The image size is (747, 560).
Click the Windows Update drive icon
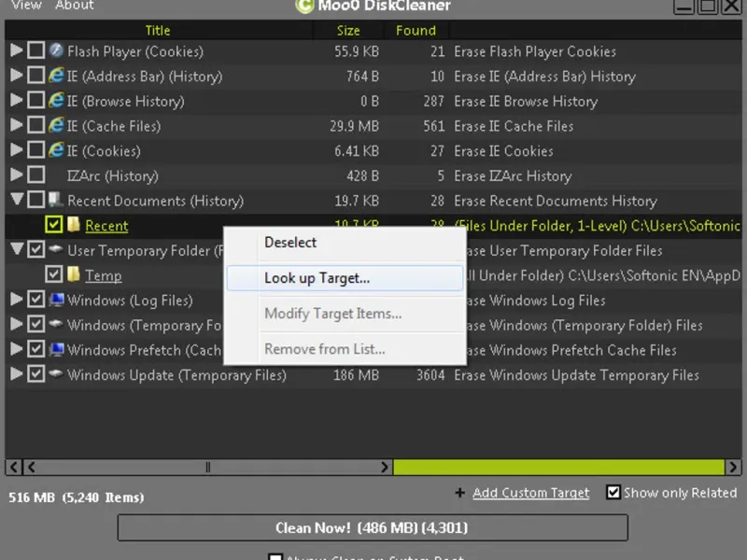[56, 372]
